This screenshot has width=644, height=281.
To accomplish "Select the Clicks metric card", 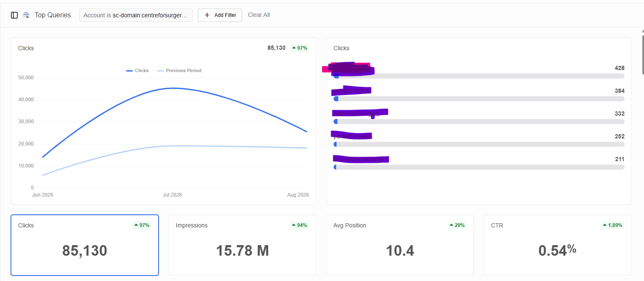I will pos(85,245).
